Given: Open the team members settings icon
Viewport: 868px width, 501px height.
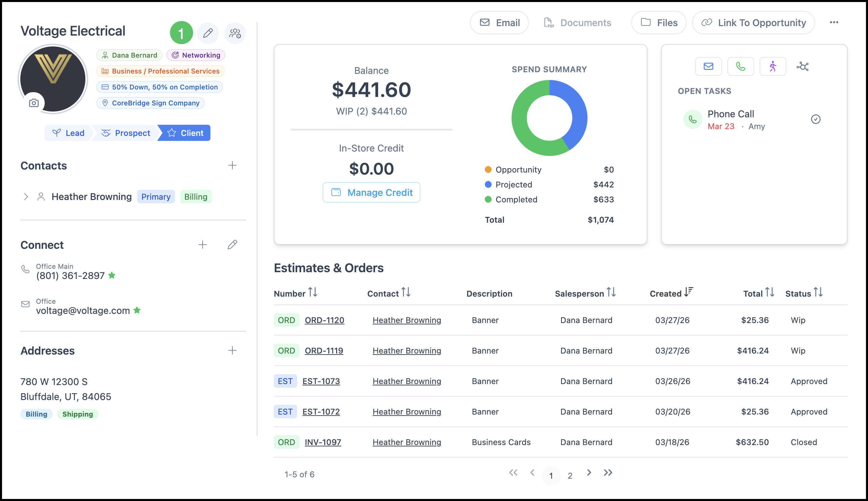Looking at the screenshot, I should pyautogui.click(x=235, y=33).
